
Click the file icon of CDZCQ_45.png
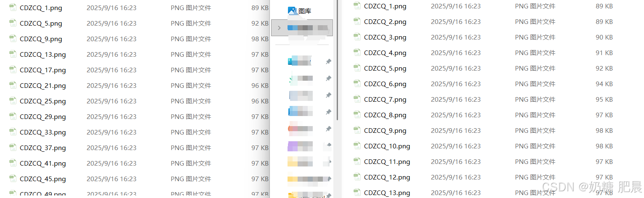13,179
